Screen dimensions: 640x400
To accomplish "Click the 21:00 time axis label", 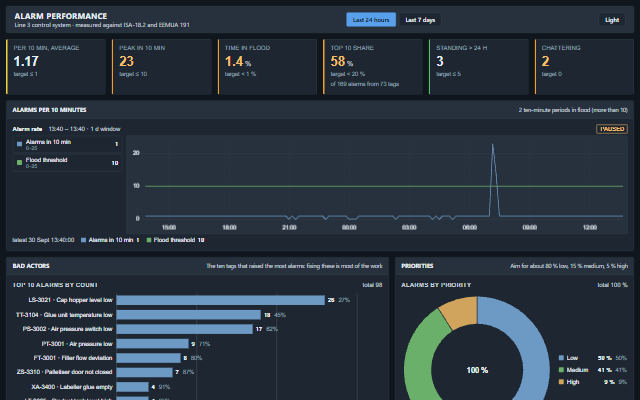I will (x=289, y=227).
